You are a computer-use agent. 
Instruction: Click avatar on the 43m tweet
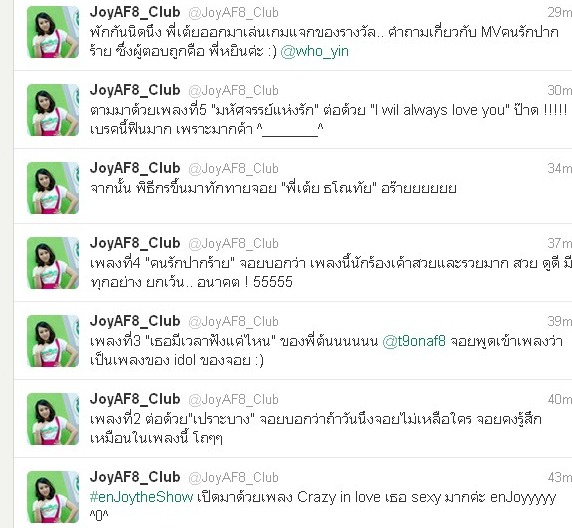53,497
